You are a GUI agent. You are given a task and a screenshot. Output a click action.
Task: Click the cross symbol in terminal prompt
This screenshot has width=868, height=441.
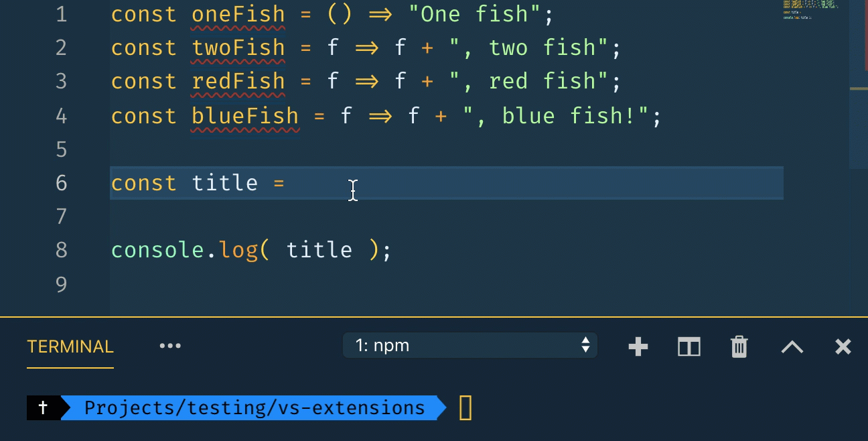pyautogui.click(x=44, y=407)
